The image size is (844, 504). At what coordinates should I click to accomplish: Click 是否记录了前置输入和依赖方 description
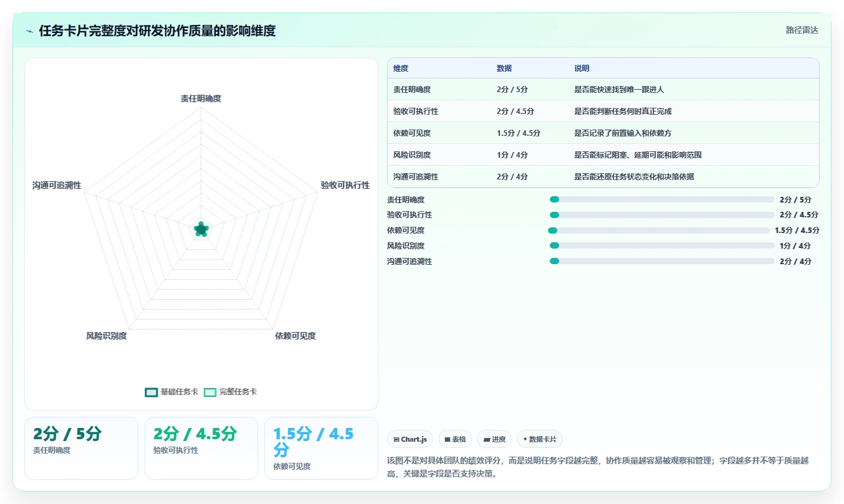(x=623, y=133)
